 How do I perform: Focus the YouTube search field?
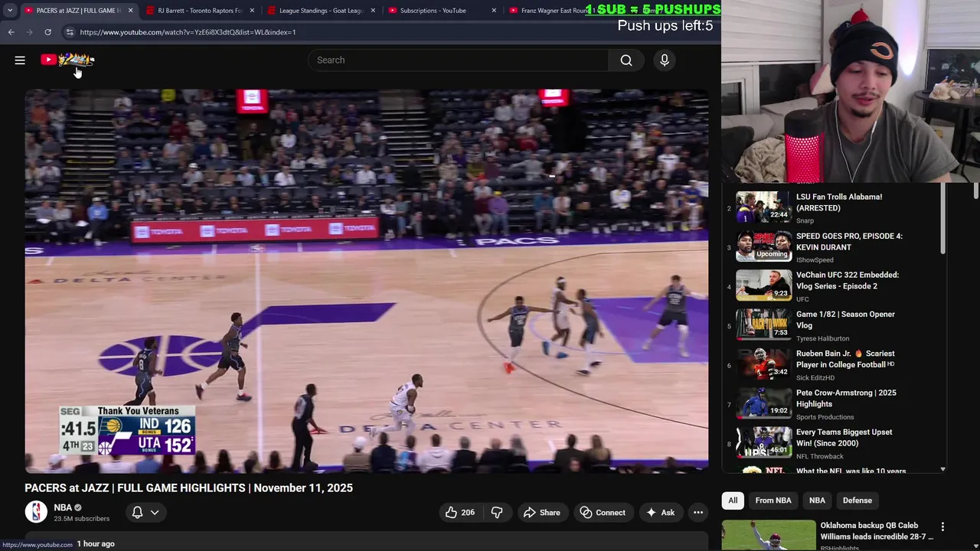pos(458,60)
